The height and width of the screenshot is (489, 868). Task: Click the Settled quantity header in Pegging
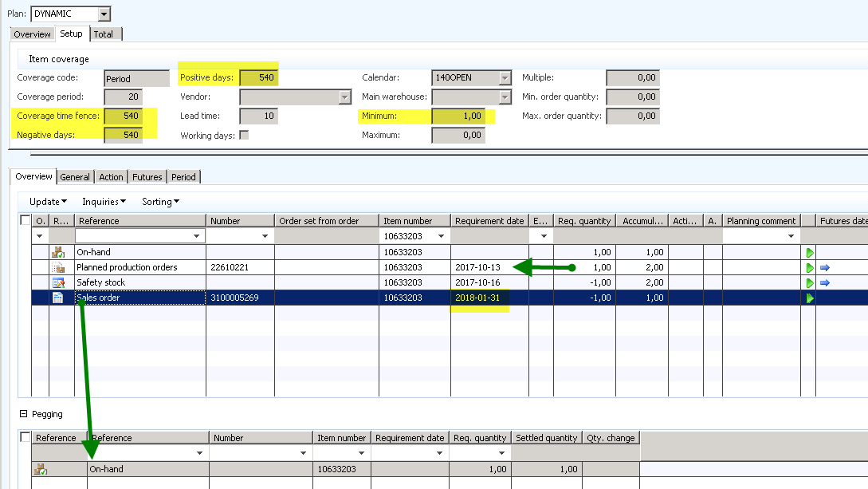point(546,438)
